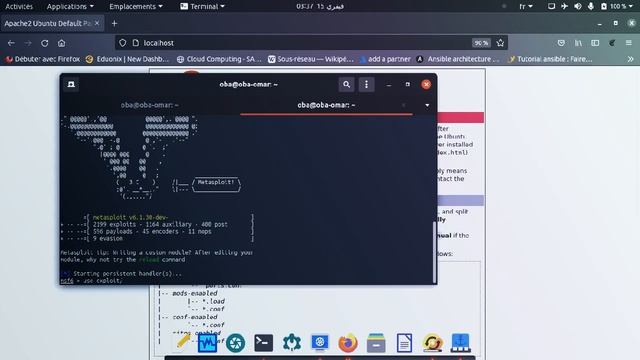Screen dimensions: 640x360
Task: Open the volume indicator in top bar
Action: pyautogui.click(x=578, y=6)
